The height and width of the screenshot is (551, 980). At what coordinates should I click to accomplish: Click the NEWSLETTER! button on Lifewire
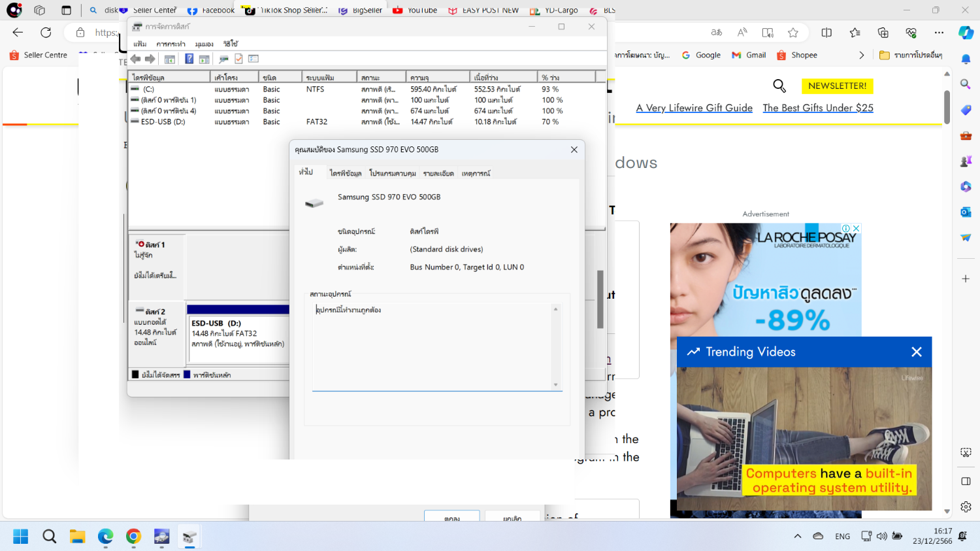click(838, 86)
